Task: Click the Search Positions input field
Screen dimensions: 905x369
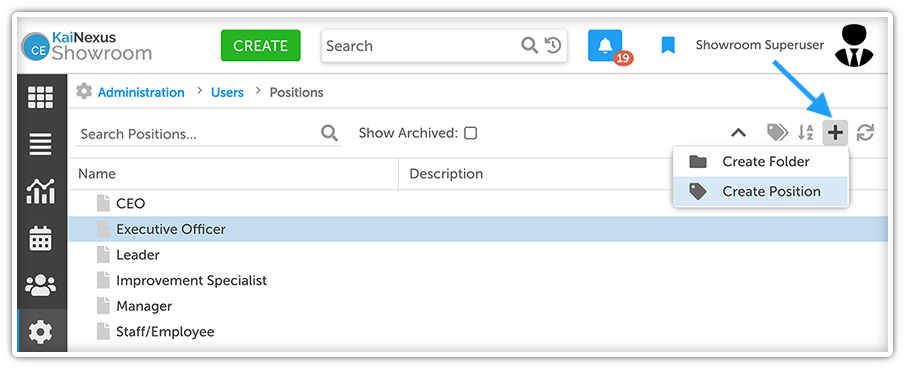Action: (x=199, y=134)
